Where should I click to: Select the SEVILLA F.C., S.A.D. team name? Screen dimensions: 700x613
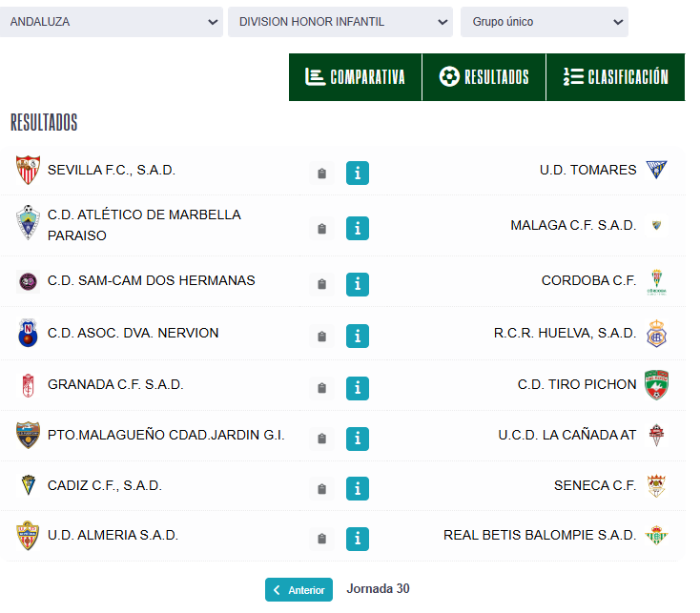pyautogui.click(x=112, y=170)
